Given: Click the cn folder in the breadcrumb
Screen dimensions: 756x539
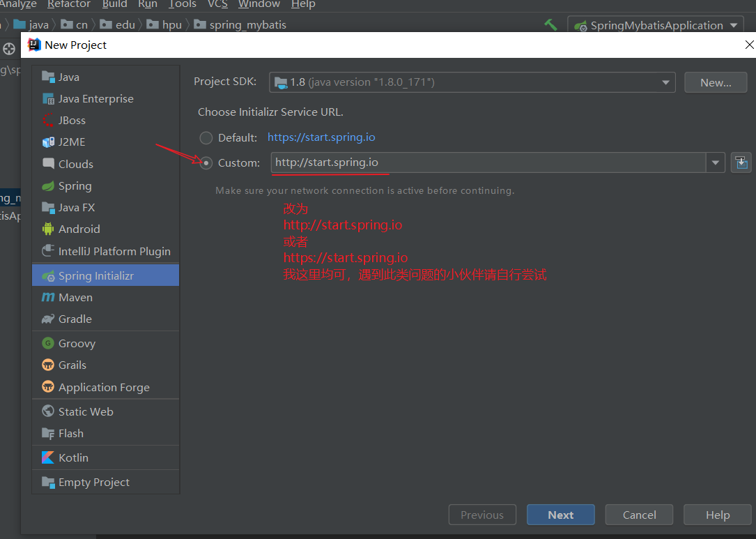Looking at the screenshot, I should [x=75, y=24].
